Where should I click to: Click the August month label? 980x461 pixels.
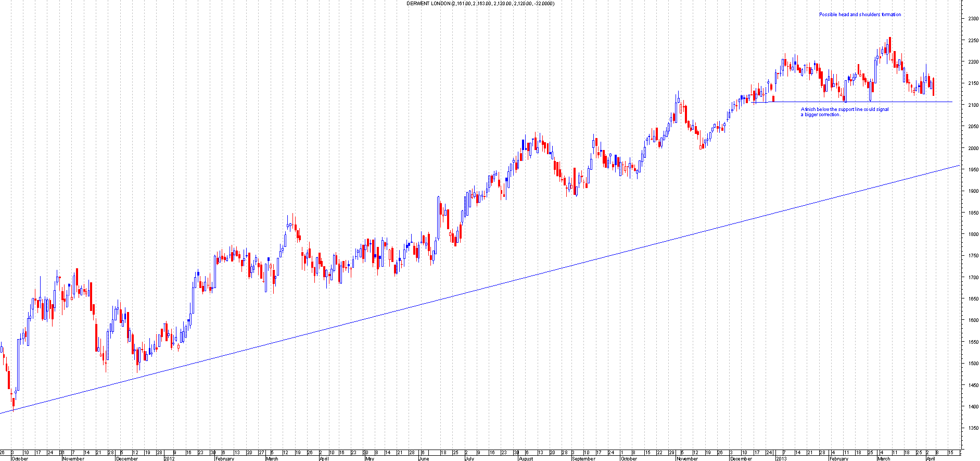click(526, 459)
